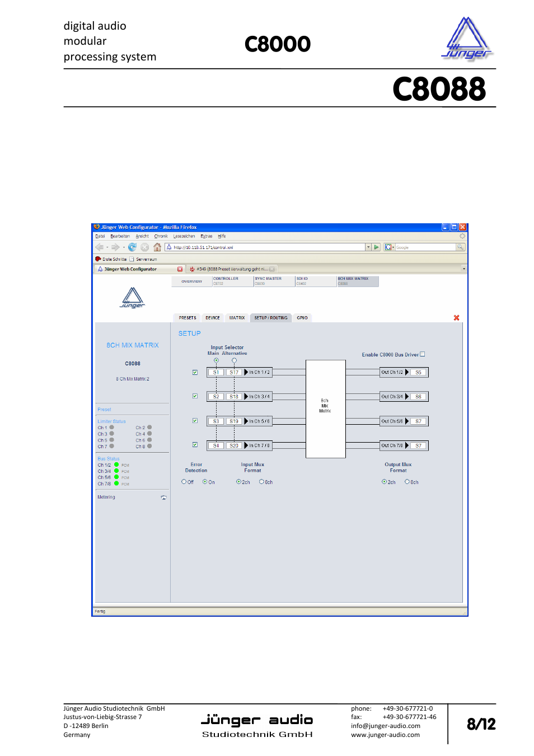Choose 8ch for Input Mux Format

pos(261,482)
